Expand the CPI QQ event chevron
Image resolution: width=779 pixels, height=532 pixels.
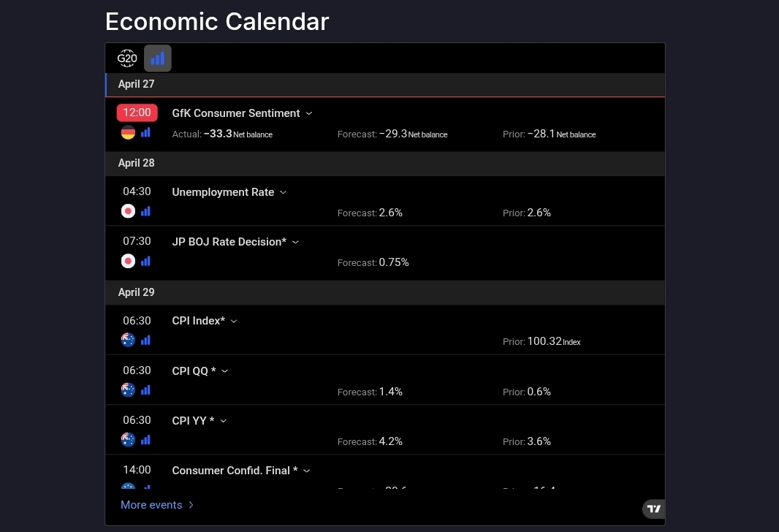coord(224,370)
